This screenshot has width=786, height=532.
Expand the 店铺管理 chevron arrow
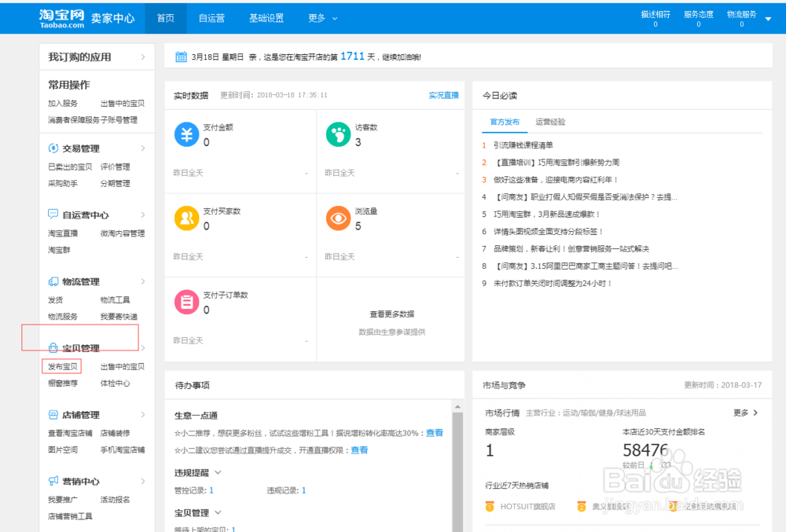pyautogui.click(x=143, y=415)
